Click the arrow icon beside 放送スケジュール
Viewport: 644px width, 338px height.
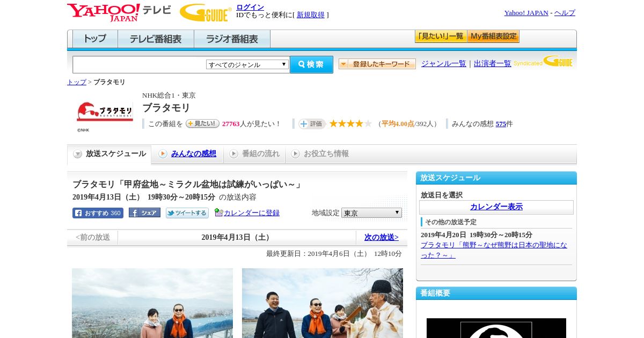78,154
